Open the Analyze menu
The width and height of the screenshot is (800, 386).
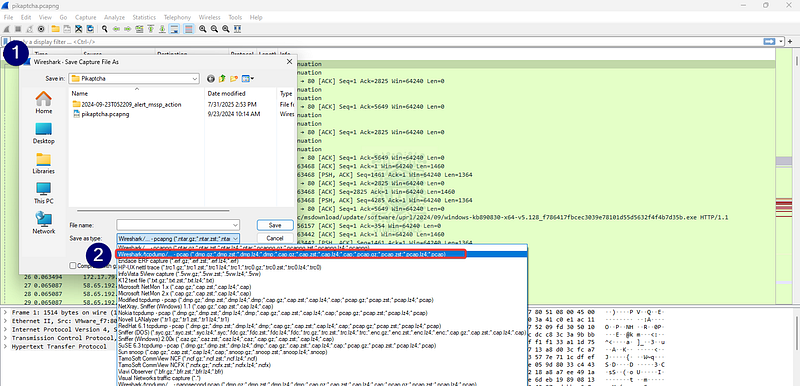114,17
